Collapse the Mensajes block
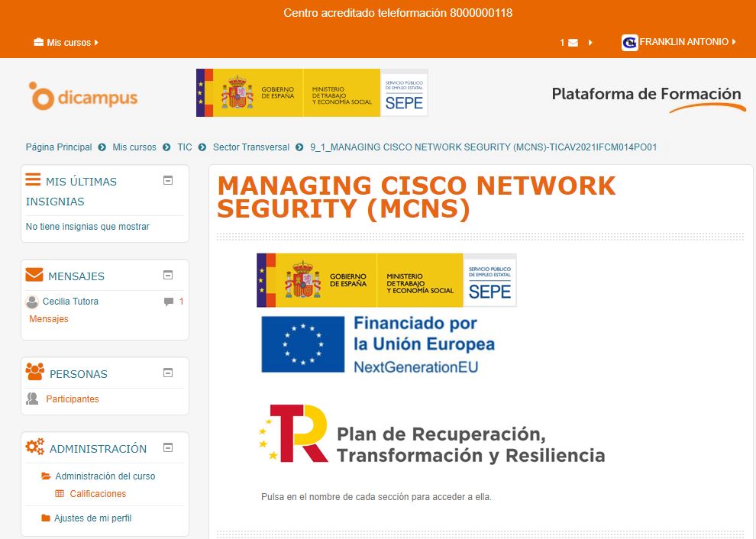 click(168, 275)
